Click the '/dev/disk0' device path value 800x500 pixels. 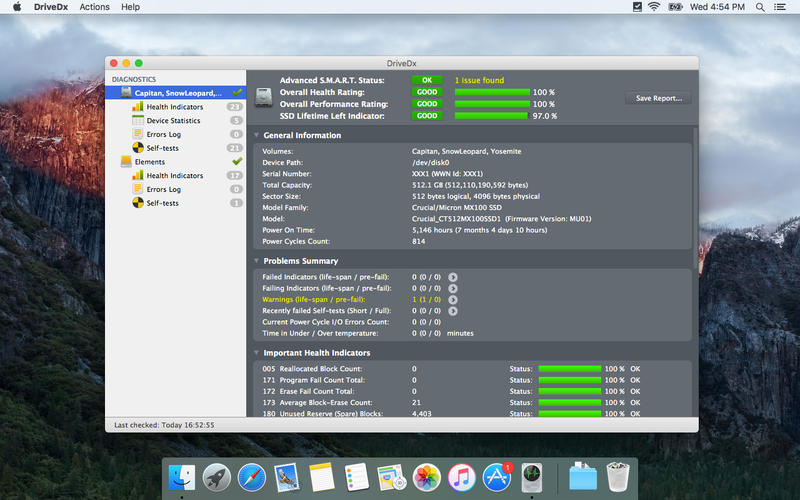click(x=431, y=163)
